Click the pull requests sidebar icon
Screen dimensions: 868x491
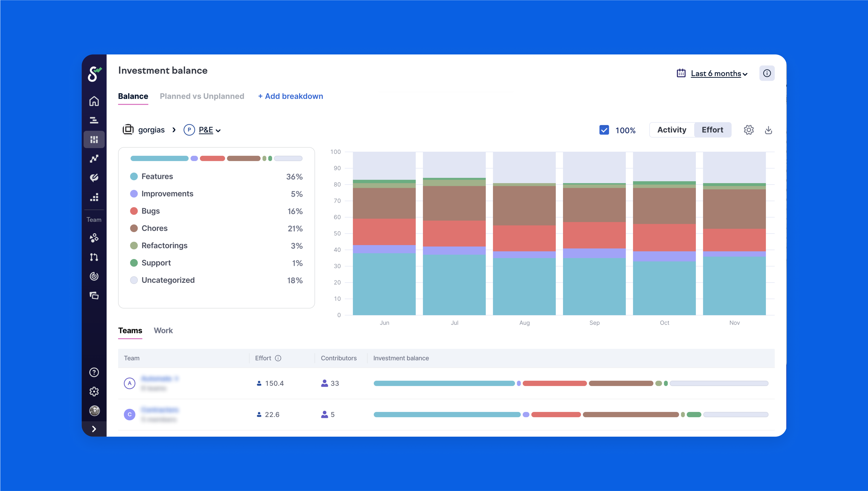click(94, 257)
